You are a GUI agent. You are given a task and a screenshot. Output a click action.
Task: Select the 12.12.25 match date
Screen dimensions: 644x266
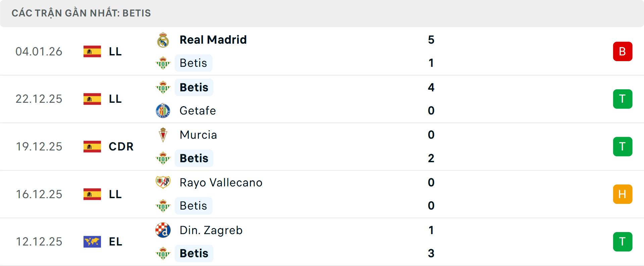coord(39,241)
